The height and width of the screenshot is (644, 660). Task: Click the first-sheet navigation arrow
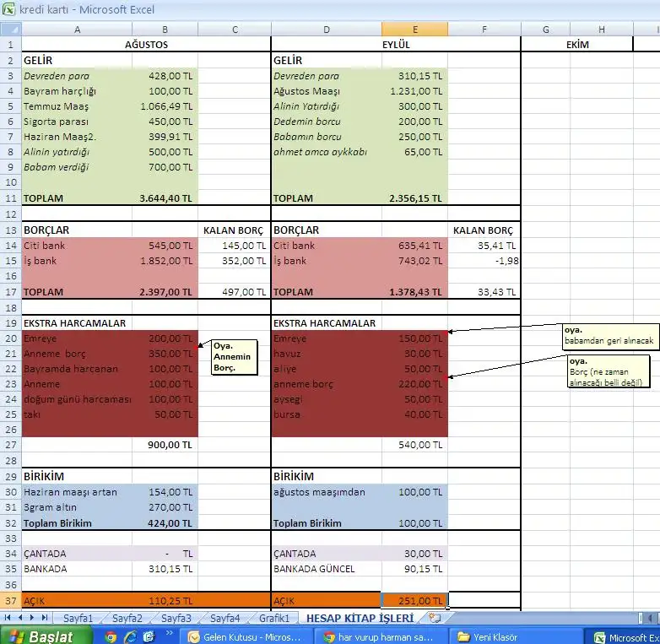(x=8, y=618)
